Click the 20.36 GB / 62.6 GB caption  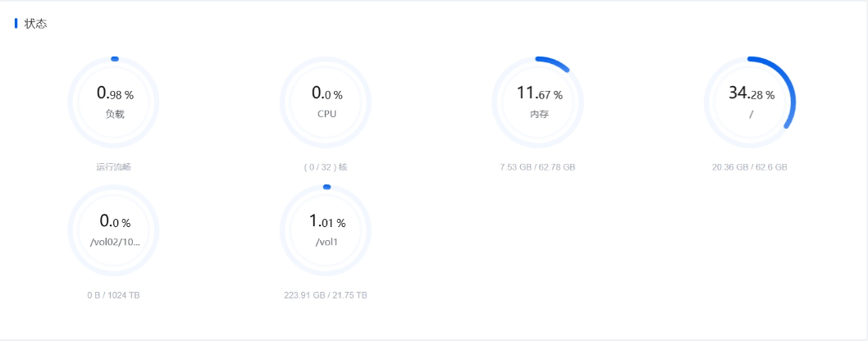(x=750, y=167)
